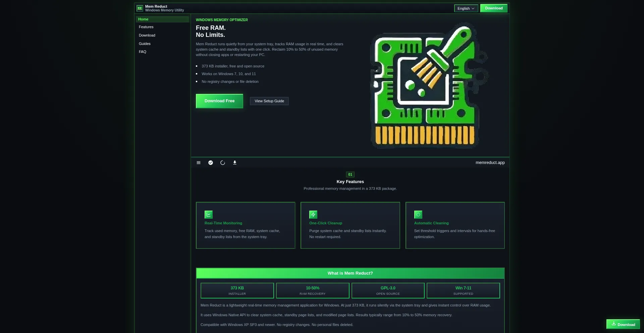The image size is (644, 333).
Task: Click the '373 KB installer, free and open source' bullet
Action: [x=233, y=66]
